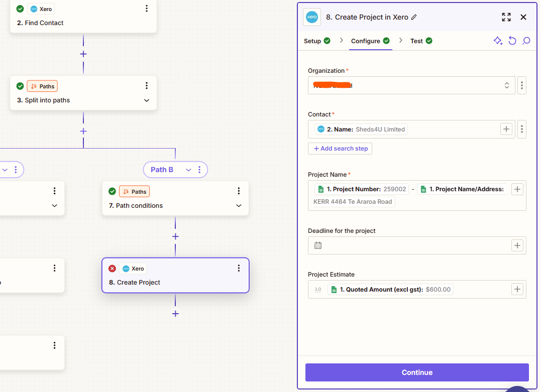Click the Project Estimate field
The image size is (540, 392).
(417, 290)
